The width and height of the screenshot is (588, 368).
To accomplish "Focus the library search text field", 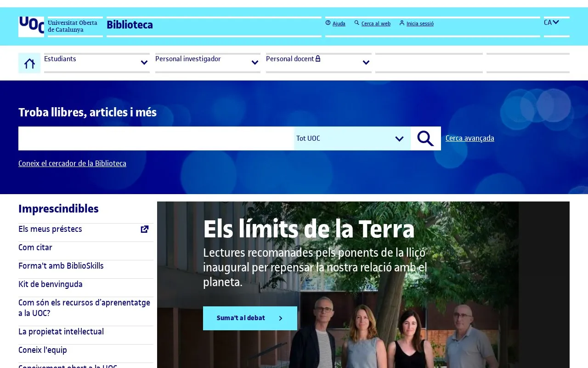I will click(x=156, y=138).
